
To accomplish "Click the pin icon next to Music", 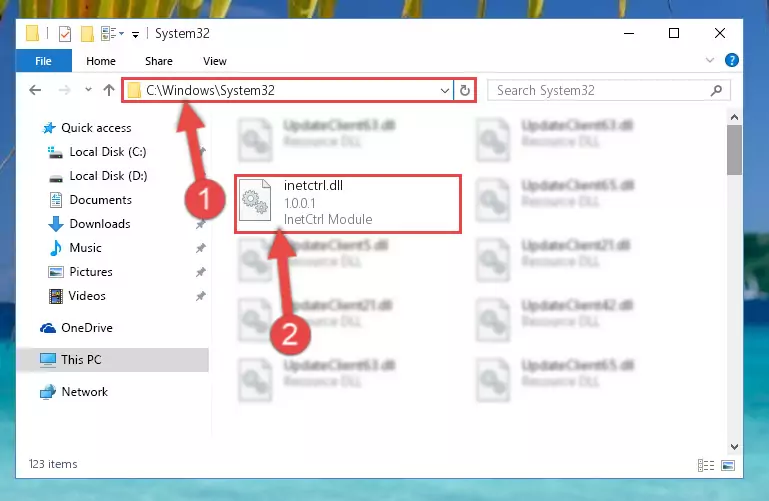I will pos(200,249).
